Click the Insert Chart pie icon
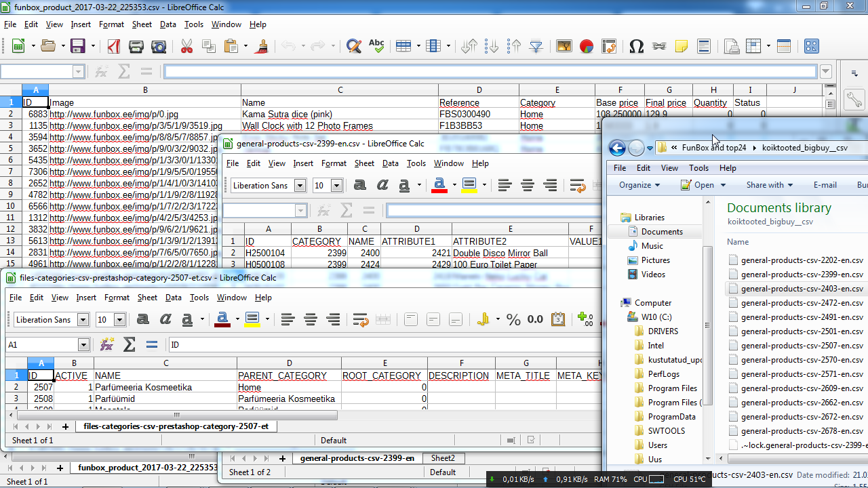The height and width of the screenshot is (488, 868). click(587, 46)
